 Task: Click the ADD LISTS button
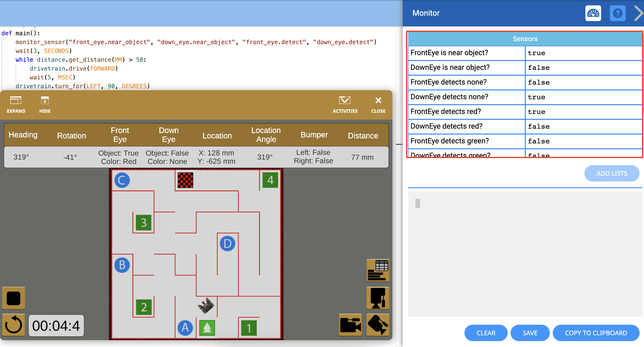(x=612, y=173)
